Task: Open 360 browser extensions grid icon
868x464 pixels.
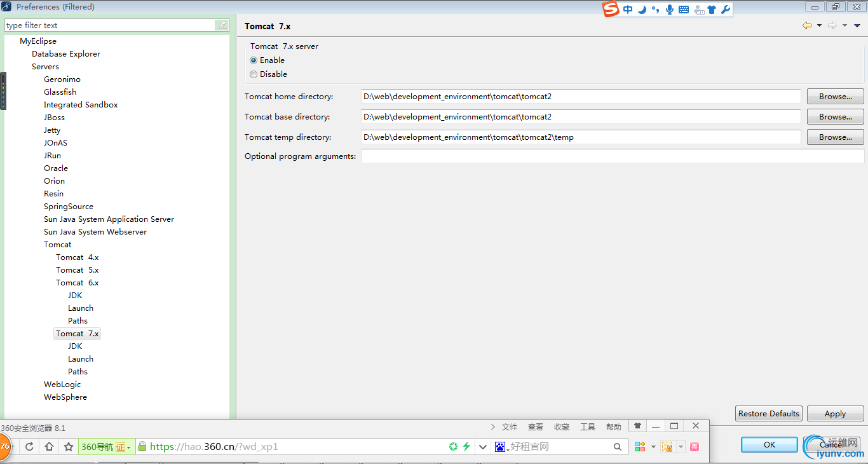Action: coord(640,447)
